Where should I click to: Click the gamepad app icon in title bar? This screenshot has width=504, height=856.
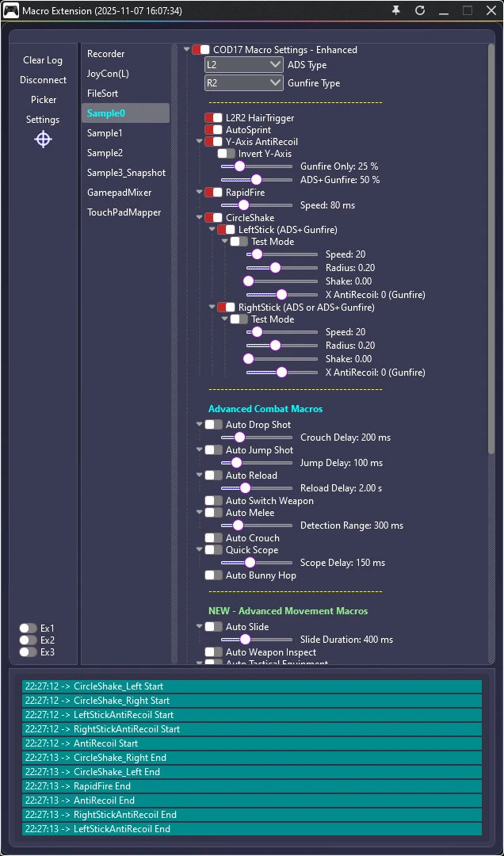pos(11,11)
